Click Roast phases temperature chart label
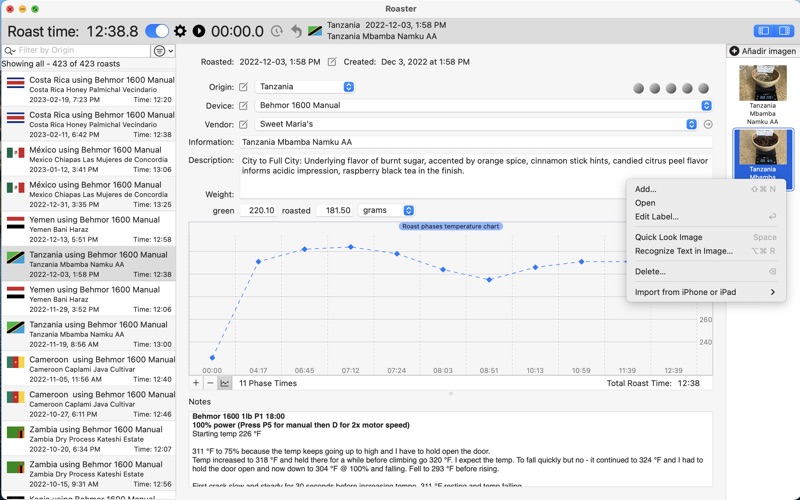This screenshot has height=500, width=800. 451,226
